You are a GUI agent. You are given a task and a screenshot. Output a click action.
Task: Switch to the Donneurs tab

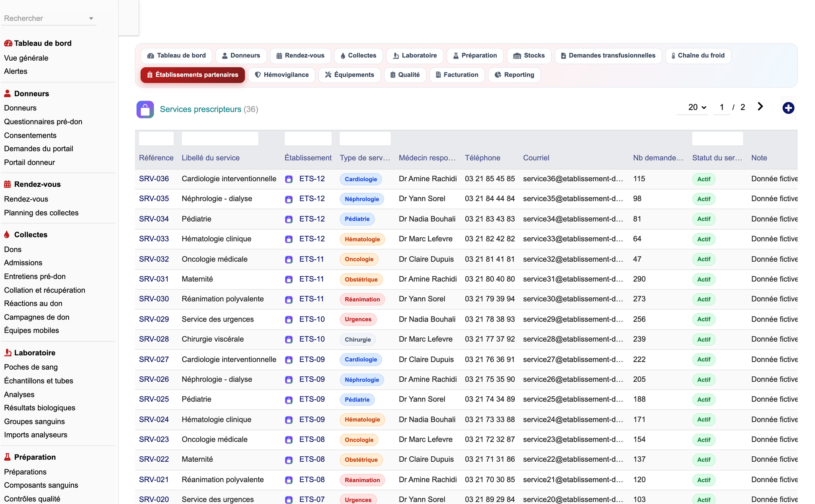pos(240,55)
